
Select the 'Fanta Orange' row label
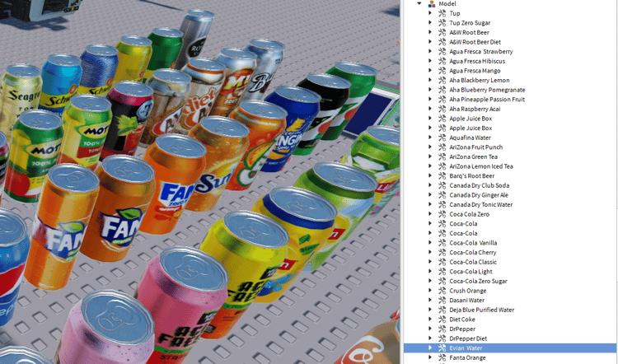[467, 357]
